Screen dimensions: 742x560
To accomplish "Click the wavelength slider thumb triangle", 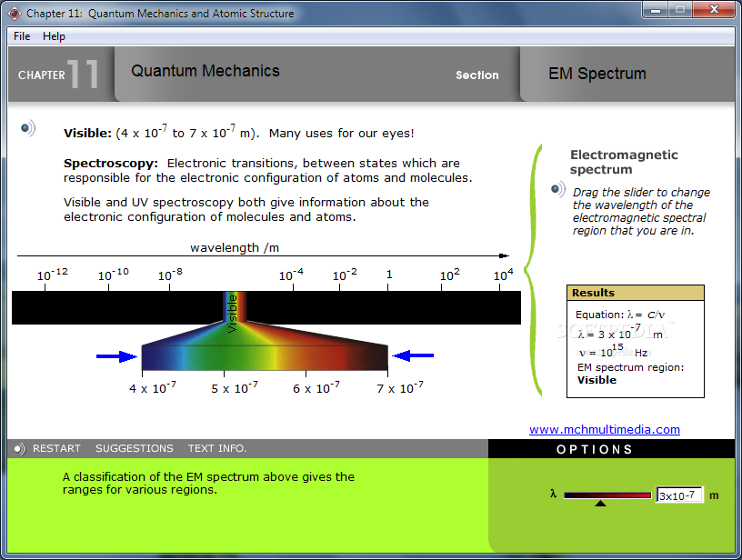I will [600, 504].
